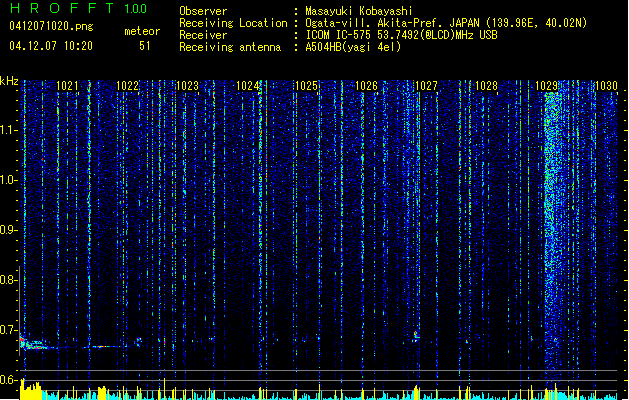The image size is (629, 400).
Task: Click the Receiver label
Action: 203,35
